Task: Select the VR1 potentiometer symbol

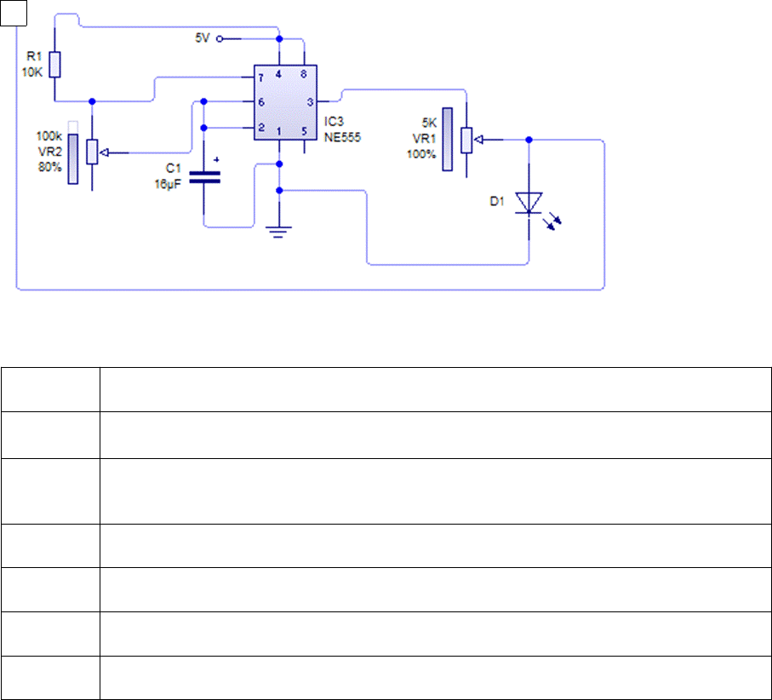Action: point(466,139)
